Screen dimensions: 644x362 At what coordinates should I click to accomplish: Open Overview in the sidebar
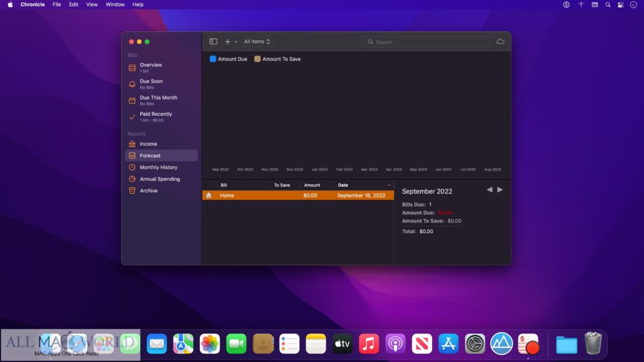(x=162, y=67)
